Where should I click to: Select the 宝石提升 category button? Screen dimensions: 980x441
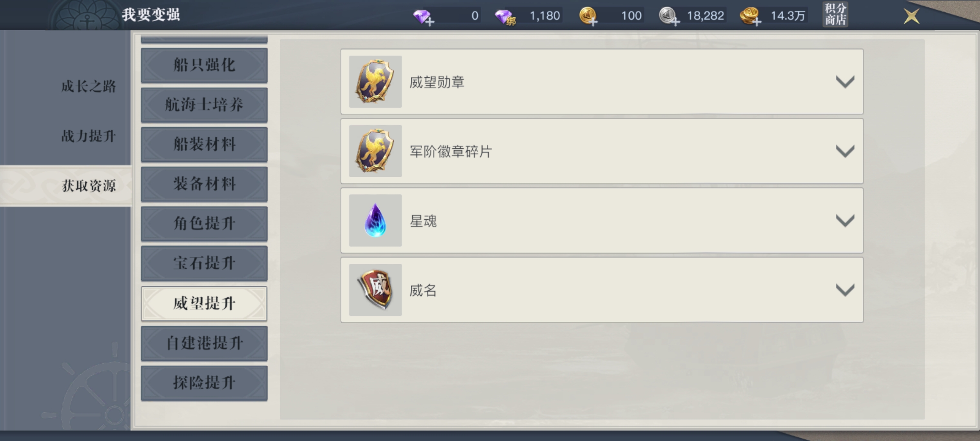(x=204, y=263)
